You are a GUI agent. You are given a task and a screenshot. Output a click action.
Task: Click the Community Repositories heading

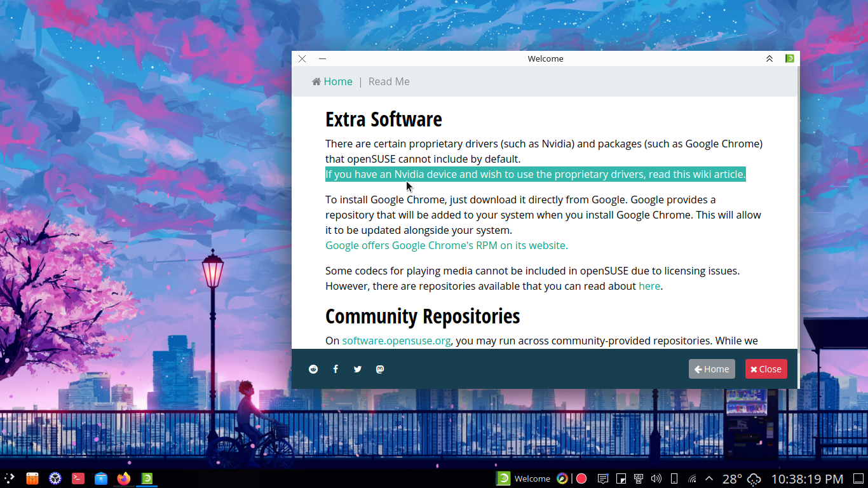[x=423, y=316]
